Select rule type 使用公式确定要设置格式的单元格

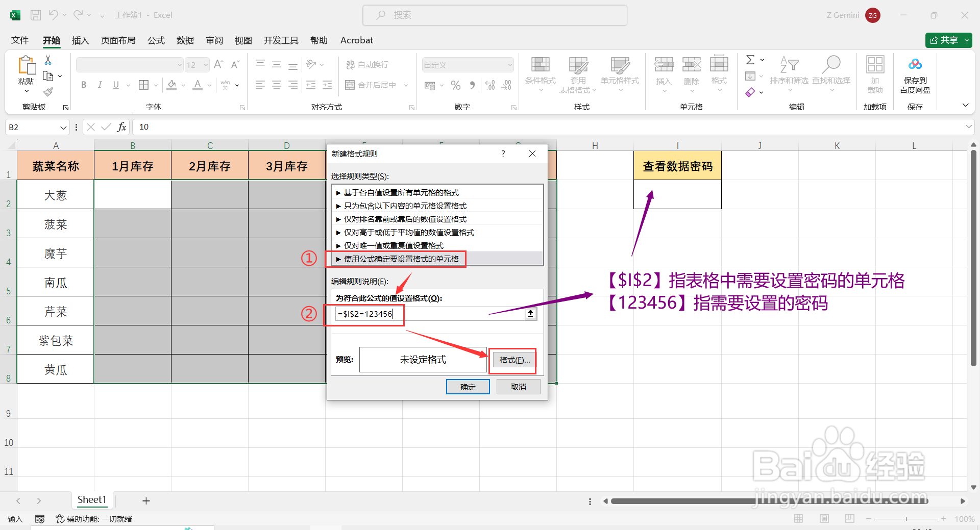pos(437,259)
